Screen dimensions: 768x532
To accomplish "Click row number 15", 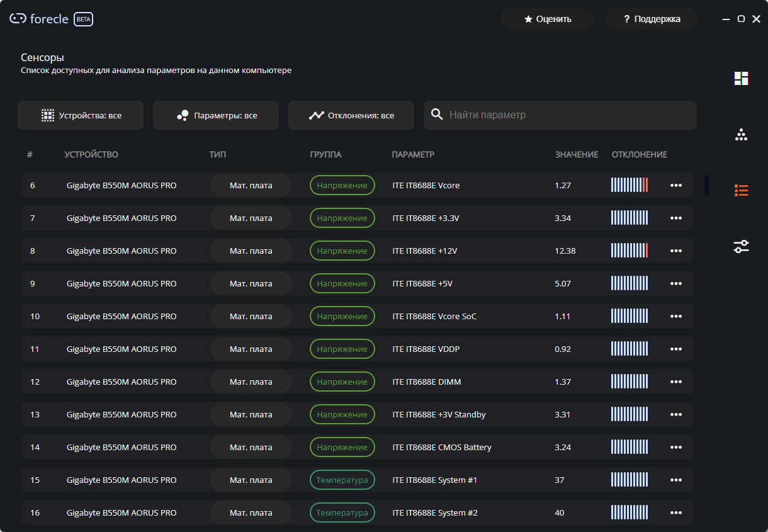I will pos(35,480).
